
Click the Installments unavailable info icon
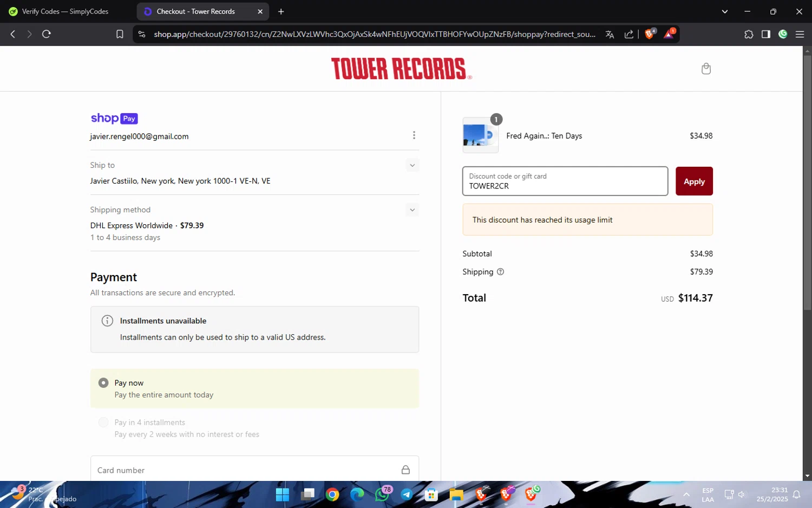pos(107,321)
